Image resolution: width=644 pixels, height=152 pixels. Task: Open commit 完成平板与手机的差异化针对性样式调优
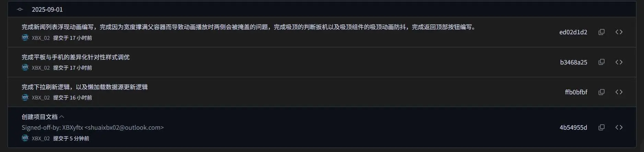[75, 57]
